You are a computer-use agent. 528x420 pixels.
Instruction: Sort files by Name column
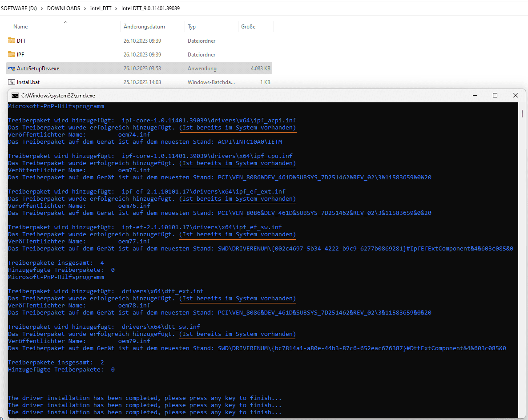point(20,27)
